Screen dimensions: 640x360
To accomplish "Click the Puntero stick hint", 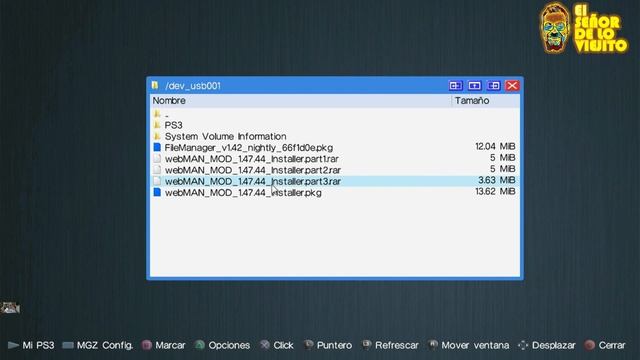I will click(328, 345).
